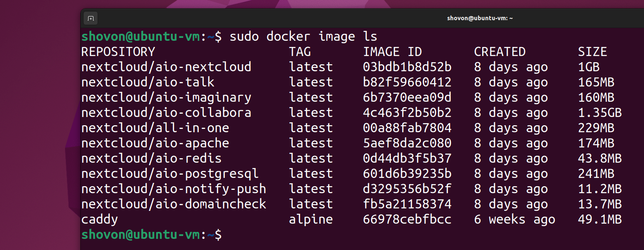Open a new terminal tab icon

(91, 18)
